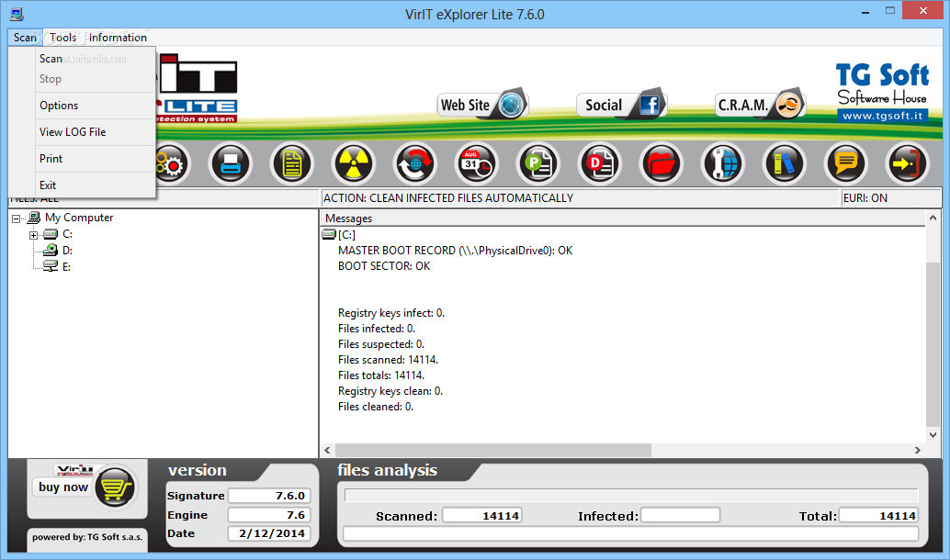Click the Registry keys infect: 0 line
The image size is (950, 560).
(x=390, y=313)
